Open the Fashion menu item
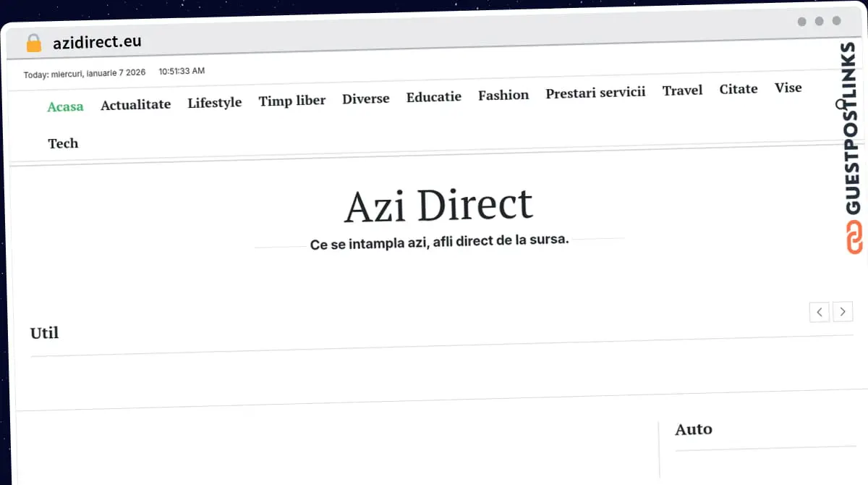Screen dimensions: 868x485 click(503, 95)
